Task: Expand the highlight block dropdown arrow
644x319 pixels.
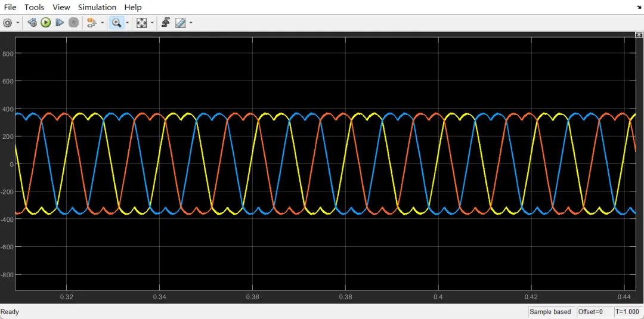Action: [103, 23]
